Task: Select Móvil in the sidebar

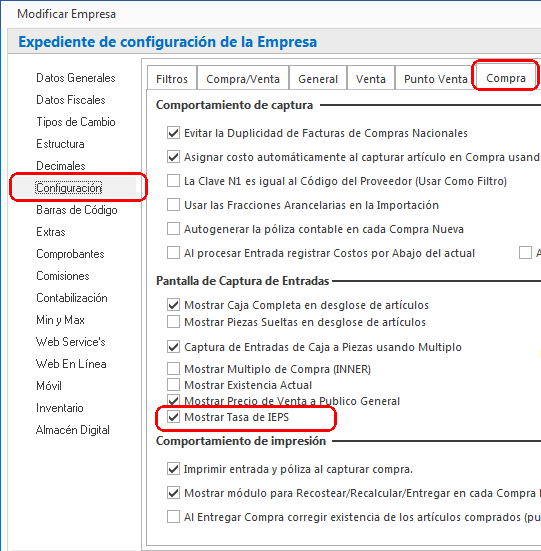Action: (x=49, y=385)
